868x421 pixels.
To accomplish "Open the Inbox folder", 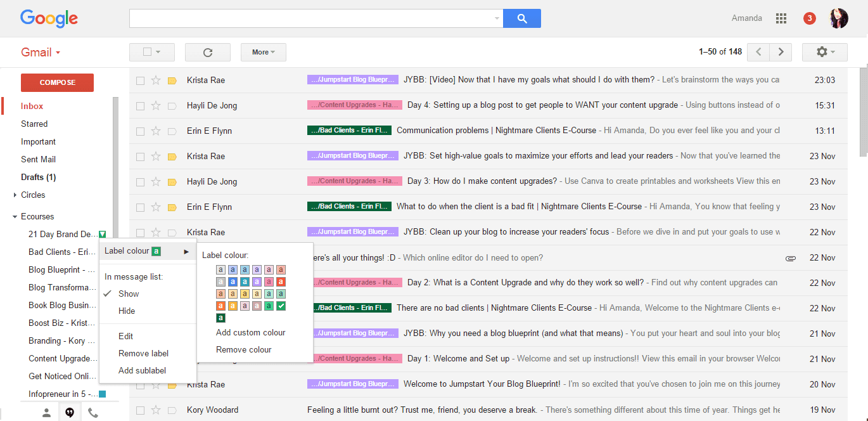I will [32, 107].
